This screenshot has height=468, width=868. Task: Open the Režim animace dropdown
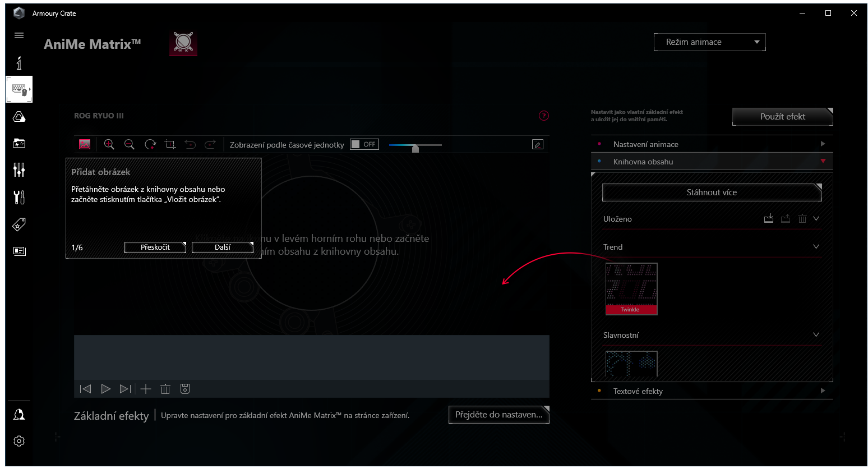point(709,42)
